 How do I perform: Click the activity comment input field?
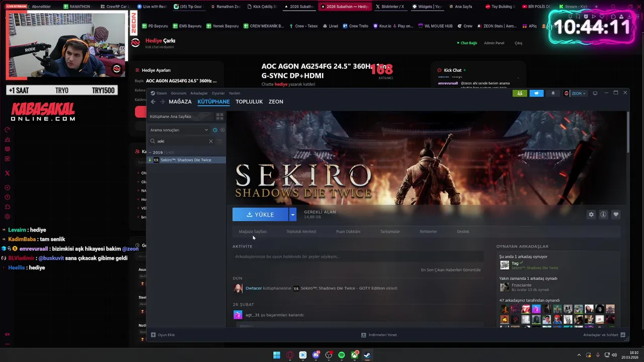coord(358,256)
